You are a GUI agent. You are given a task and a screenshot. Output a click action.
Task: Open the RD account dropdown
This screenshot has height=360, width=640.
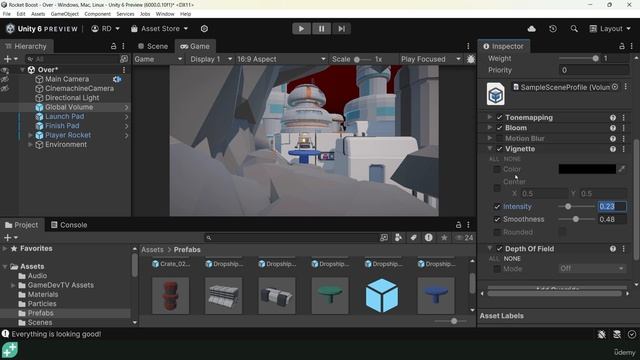coord(105,29)
